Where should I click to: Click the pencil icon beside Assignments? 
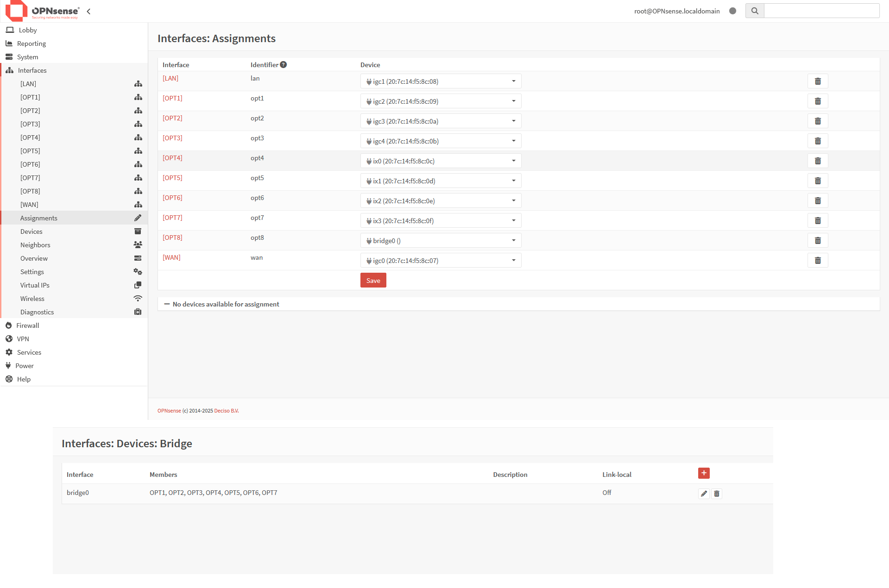click(x=138, y=218)
